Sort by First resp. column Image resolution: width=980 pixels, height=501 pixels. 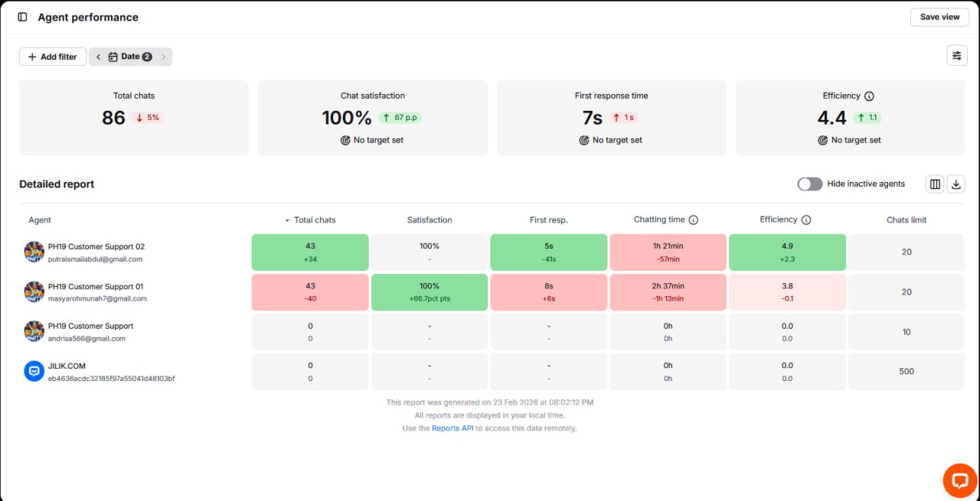pos(549,220)
